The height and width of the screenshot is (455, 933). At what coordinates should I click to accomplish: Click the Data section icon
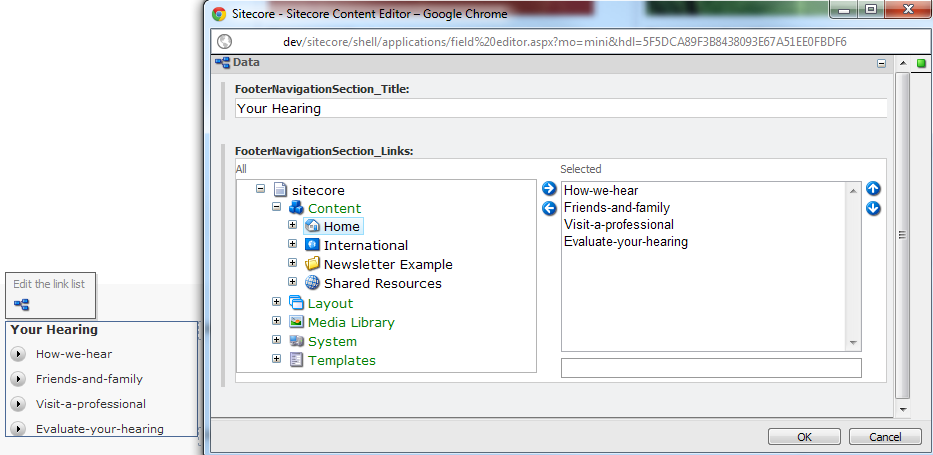223,62
